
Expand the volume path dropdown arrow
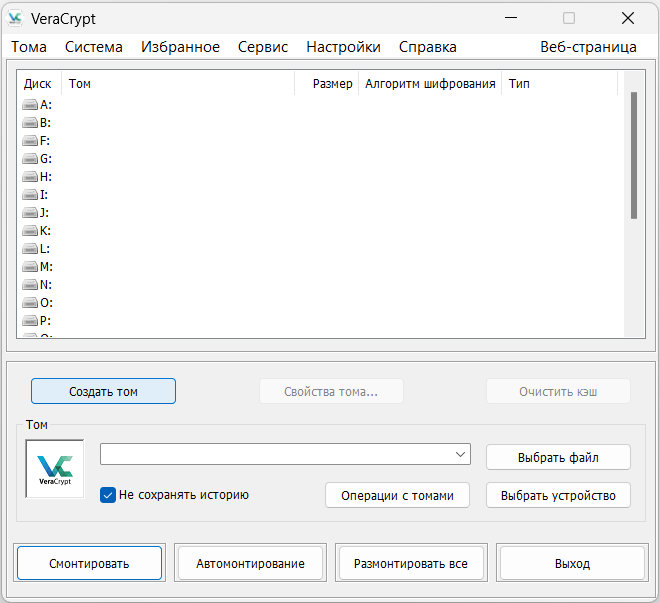point(460,454)
